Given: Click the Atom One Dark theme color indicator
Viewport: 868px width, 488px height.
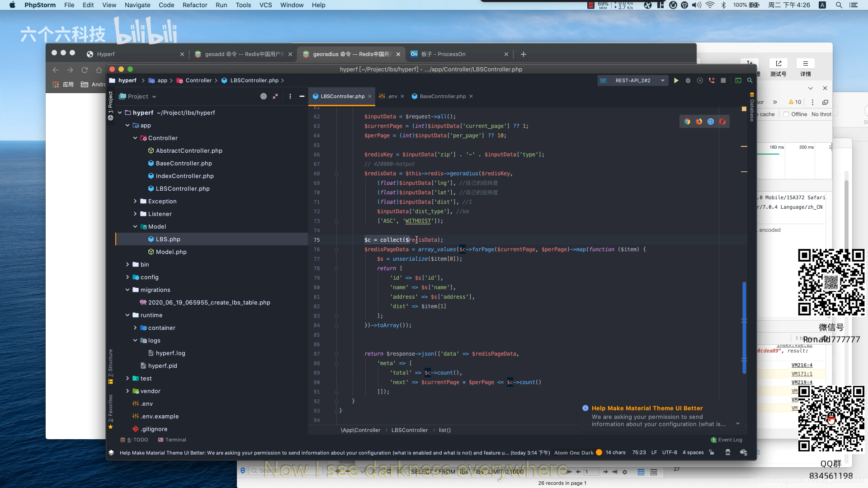Looking at the screenshot, I should pos(599,452).
